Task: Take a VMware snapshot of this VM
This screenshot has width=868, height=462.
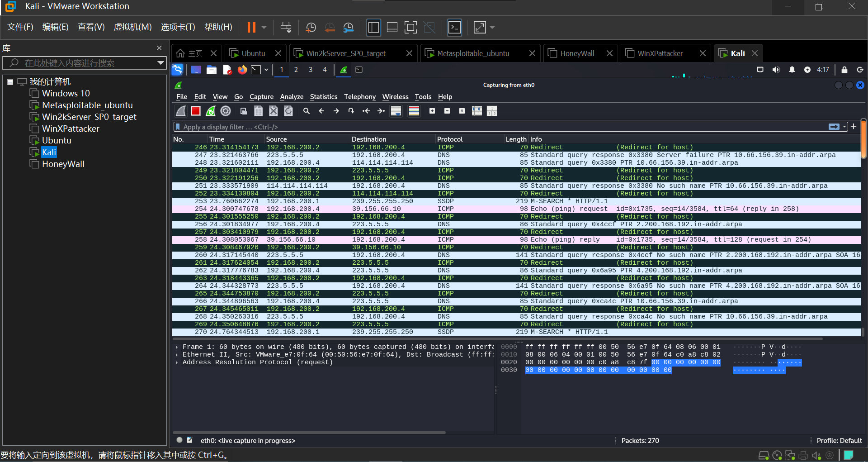Action: pyautogui.click(x=311, y=28)
